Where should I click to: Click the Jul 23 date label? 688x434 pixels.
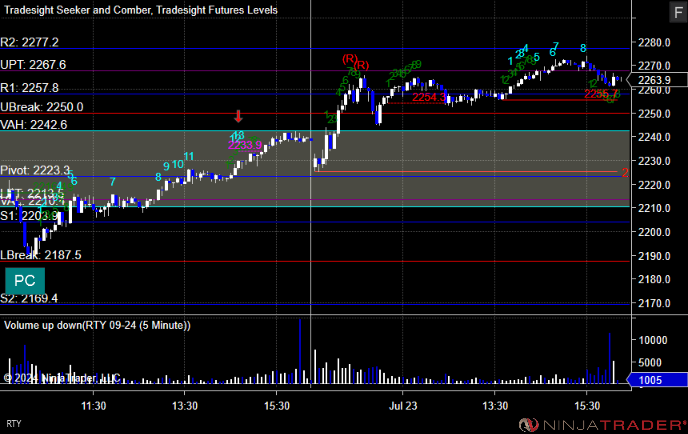click(x=403, y=405)
